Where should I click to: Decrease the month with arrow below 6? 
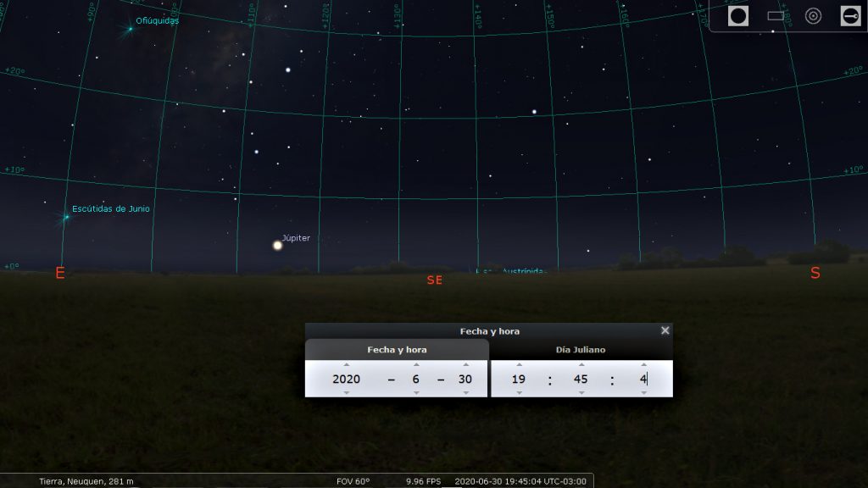point(415,393)
